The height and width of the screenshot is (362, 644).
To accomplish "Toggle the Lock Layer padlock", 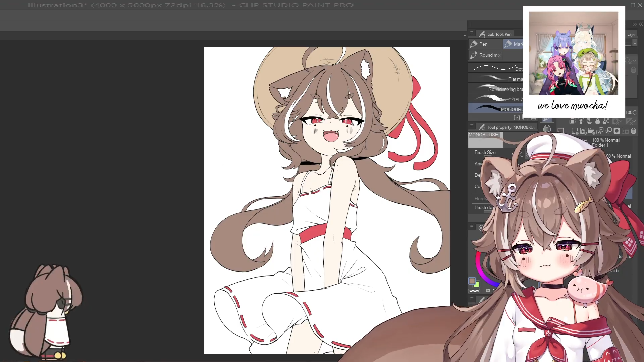I will [597, 121].
